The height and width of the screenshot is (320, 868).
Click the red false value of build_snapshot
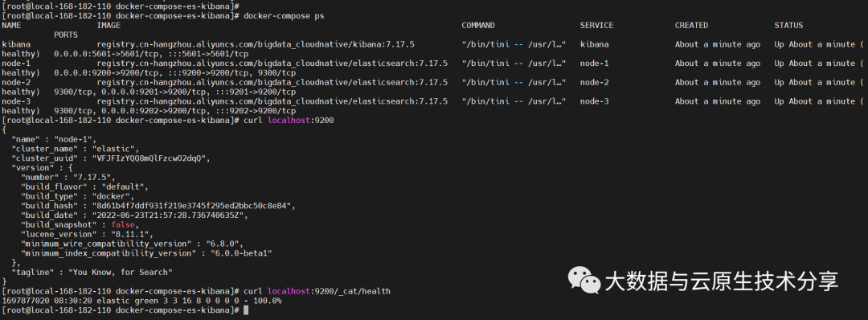click(123, 224)
